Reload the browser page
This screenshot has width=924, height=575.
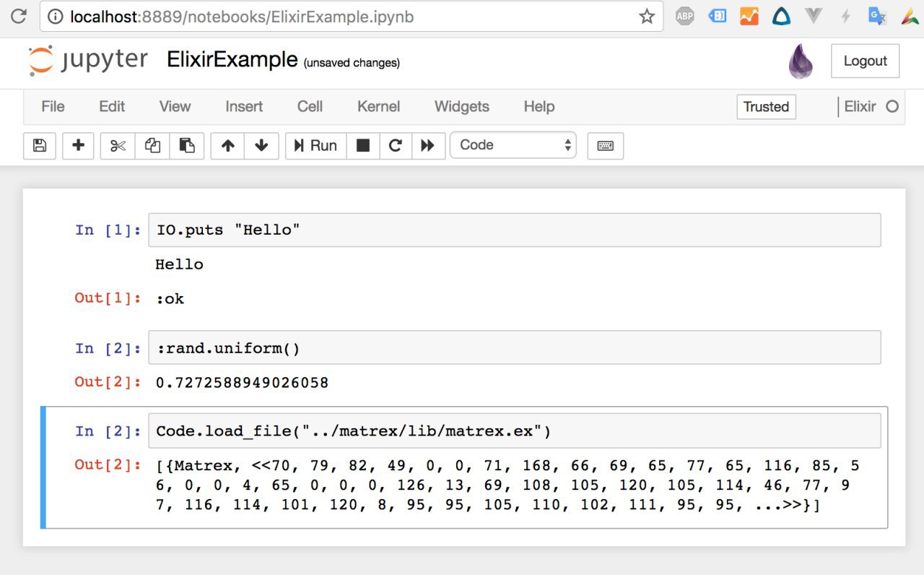[19, 16]
